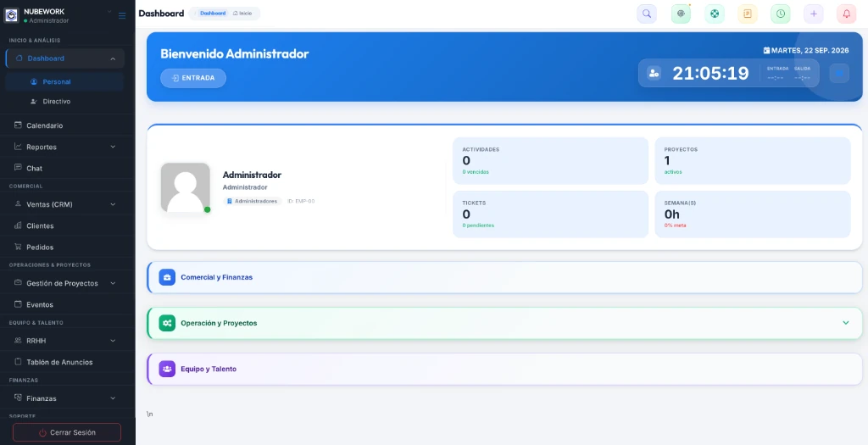Image resolution: width=868 pixels, height=445 pixels.
Task: Click the user-clock attendance icon beside the time
Action: tap(654, 73)
